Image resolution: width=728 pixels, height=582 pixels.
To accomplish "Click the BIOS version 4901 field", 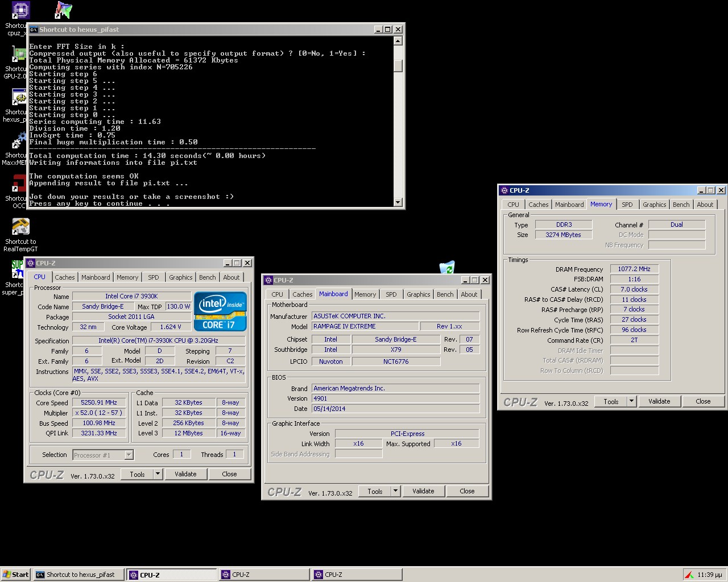I will pyautogui.click(x=395, y=398).
